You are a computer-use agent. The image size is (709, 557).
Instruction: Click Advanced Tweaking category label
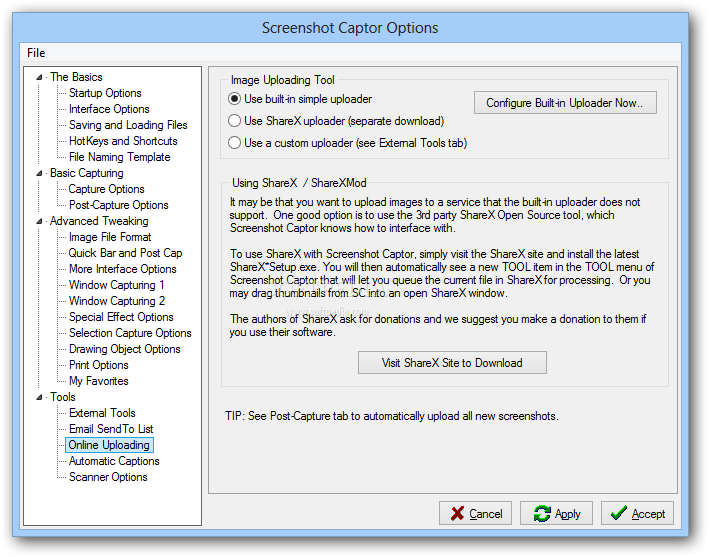(x=99, y=221)
